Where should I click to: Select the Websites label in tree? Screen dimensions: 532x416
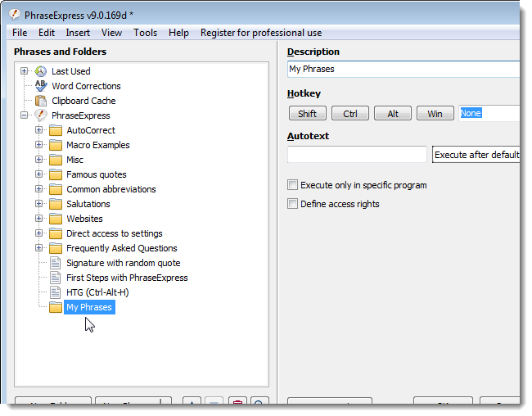(x=84, y=219)
